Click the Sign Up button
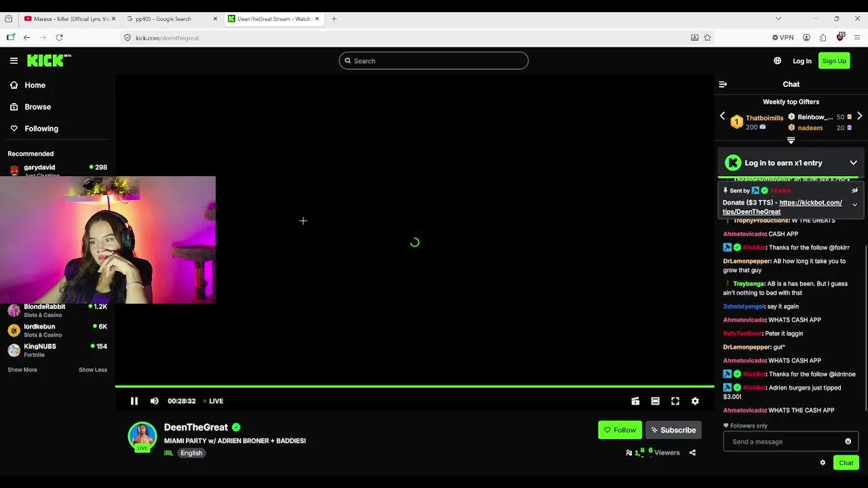The image size is (868, 488). 834,61
